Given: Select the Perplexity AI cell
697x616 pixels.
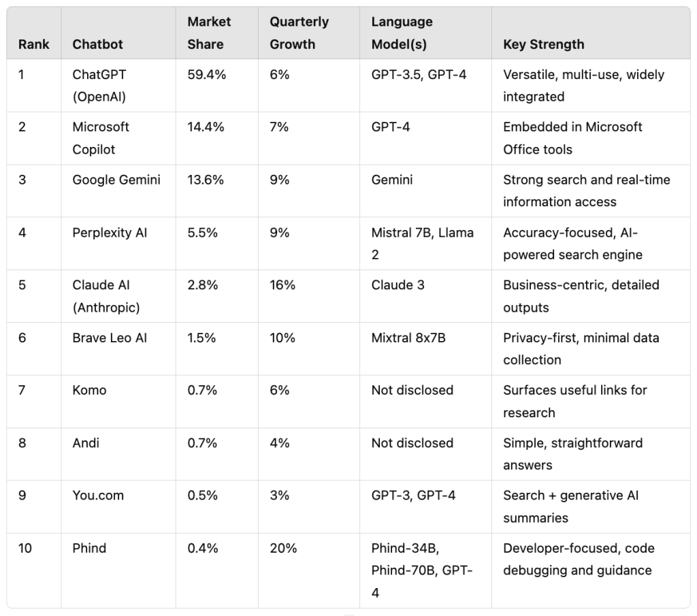Looking at the screenshot, I should click(x=110, y=233).
